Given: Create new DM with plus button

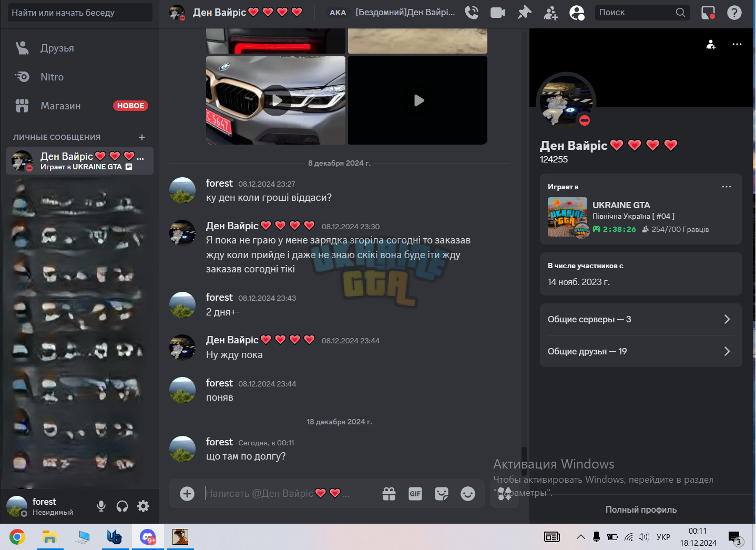Looking at the screenshot, I should point(142,137).
